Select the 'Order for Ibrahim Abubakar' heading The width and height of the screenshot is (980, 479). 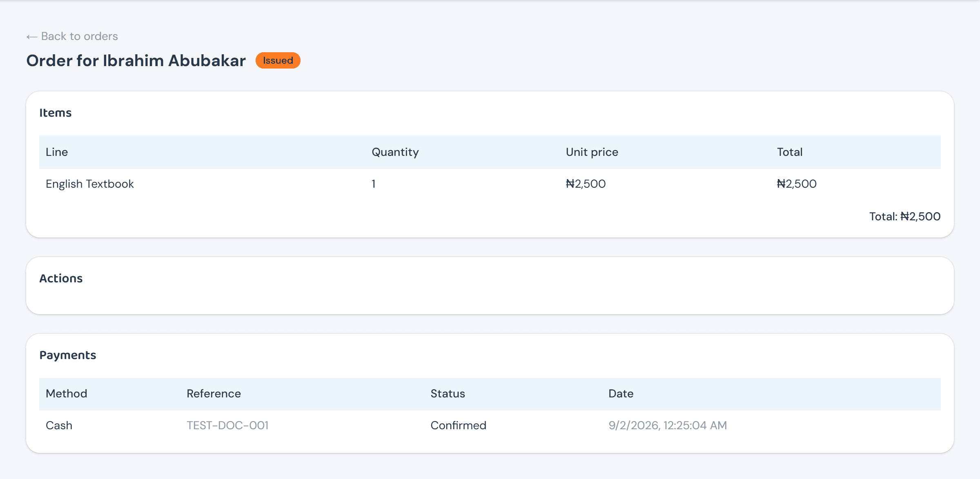[136, 60]
